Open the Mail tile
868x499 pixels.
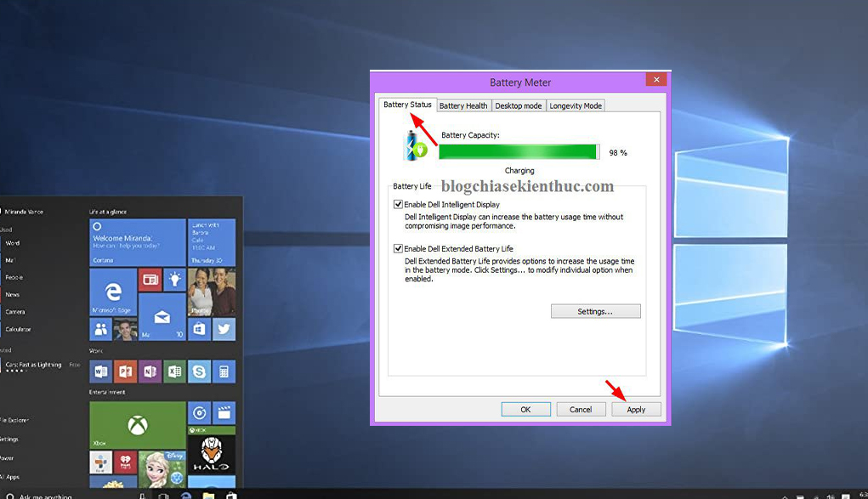coord(162,317)
